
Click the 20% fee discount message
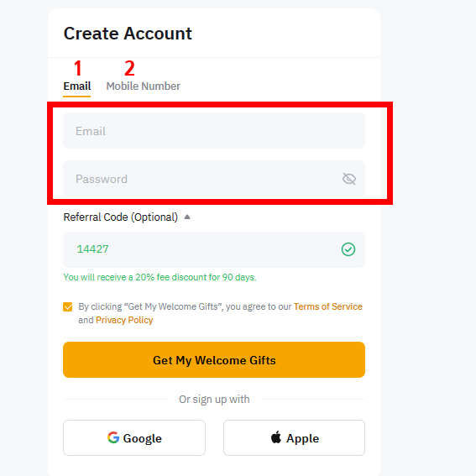pyautogui.click(x=160, y=277)
